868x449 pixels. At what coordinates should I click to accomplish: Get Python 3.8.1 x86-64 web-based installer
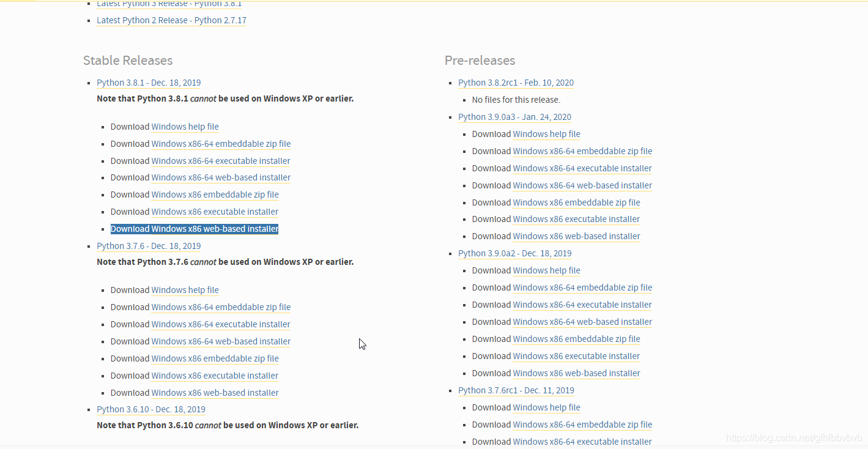(x=221, y=177)
